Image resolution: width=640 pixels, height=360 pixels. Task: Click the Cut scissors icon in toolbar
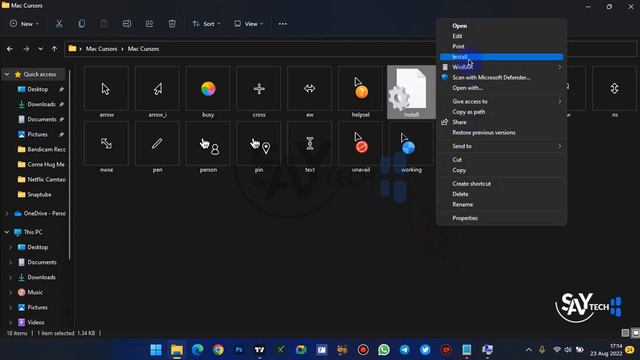(59, 24)
